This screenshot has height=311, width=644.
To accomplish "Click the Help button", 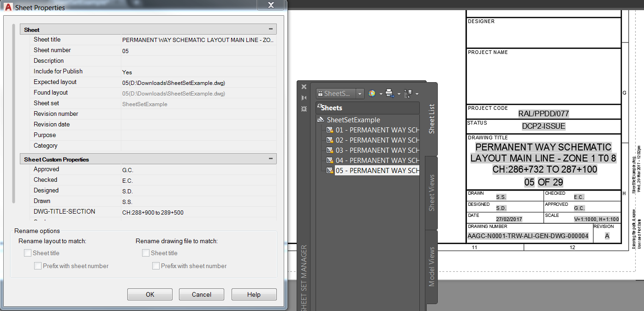I will [x=254, y=294].
